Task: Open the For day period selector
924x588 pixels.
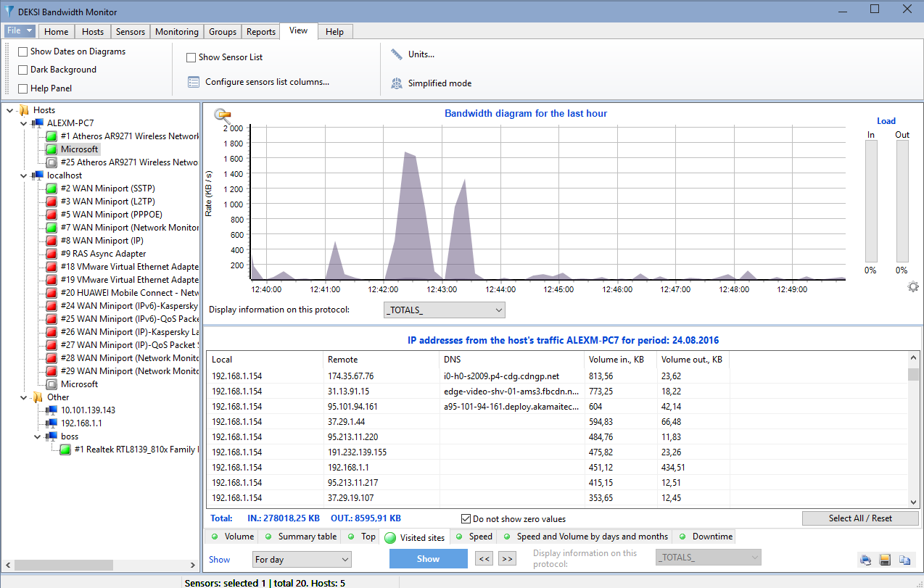Action: tap(302, 558)
